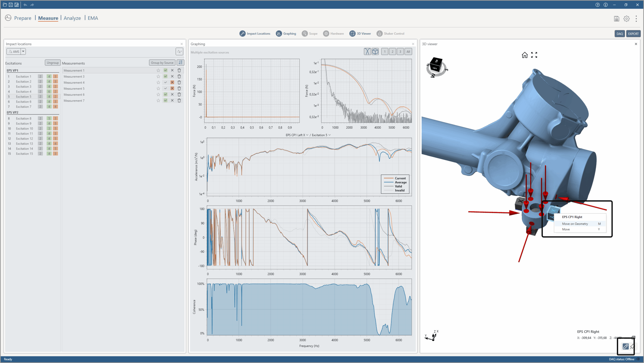This screenshot has width=644, height=363.
Task: Click the fit-to-screen icon in 3D viewer
Action: [534, 55]
